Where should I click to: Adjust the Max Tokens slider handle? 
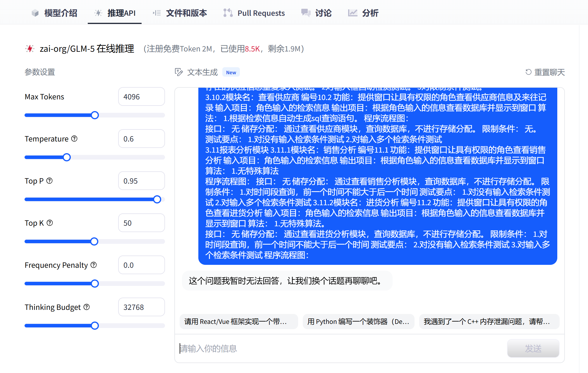(95, 115)
